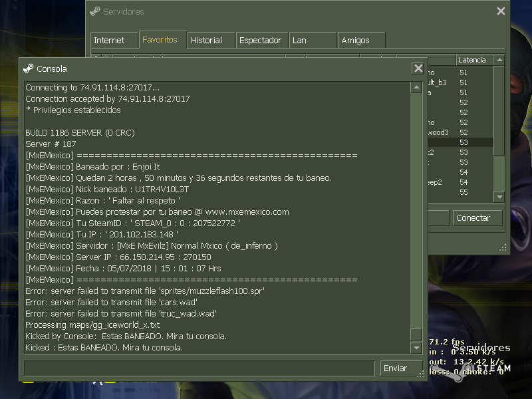Close the Consola window

click(x=418, y=68)
